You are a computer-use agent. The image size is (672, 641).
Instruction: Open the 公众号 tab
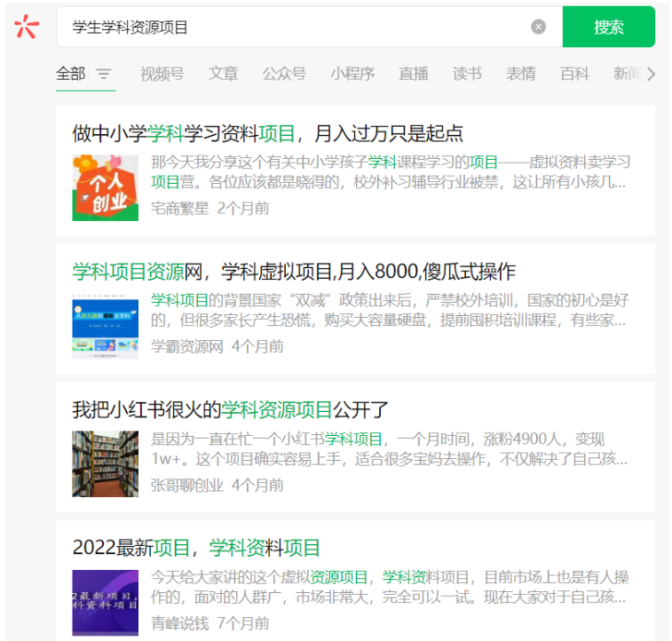(284, 74)
